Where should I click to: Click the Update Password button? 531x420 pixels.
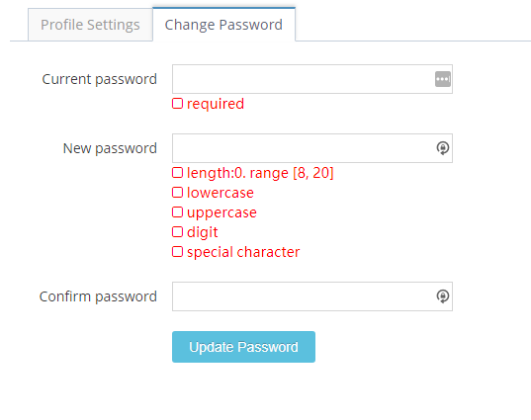(x=243, y=347)
